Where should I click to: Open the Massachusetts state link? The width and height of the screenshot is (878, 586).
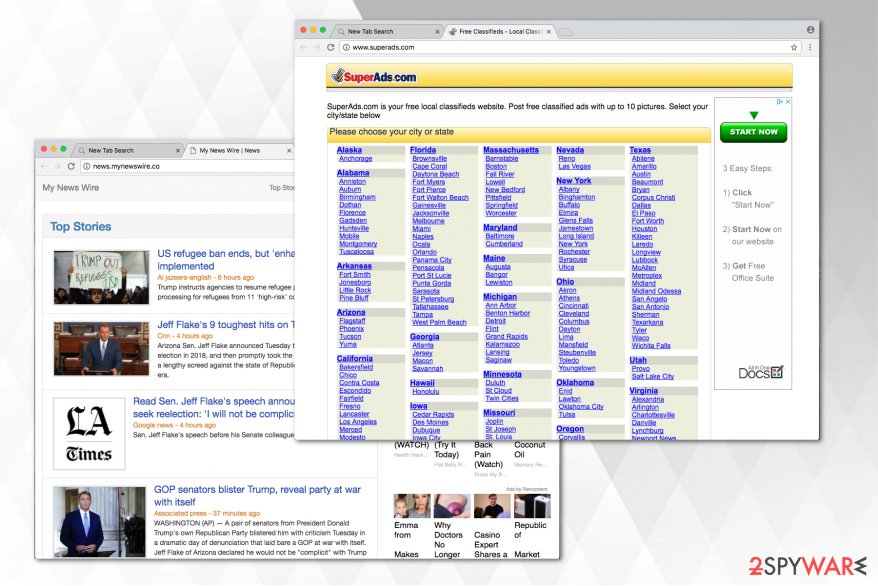pos(511,150)
